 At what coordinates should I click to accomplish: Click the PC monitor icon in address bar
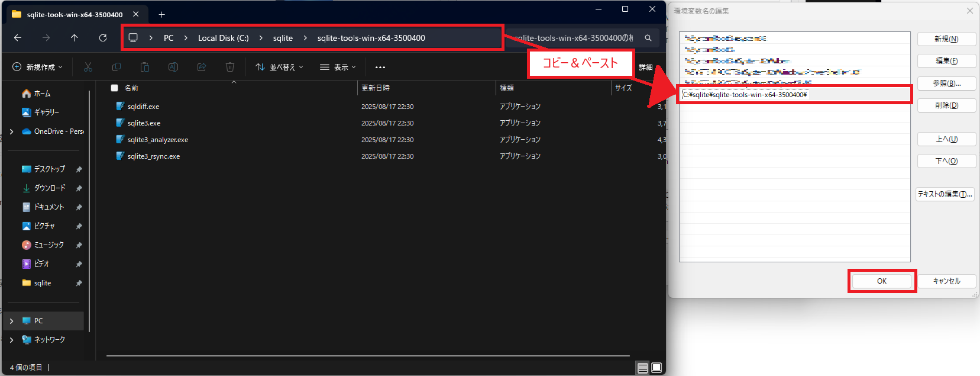click(133, 38)
